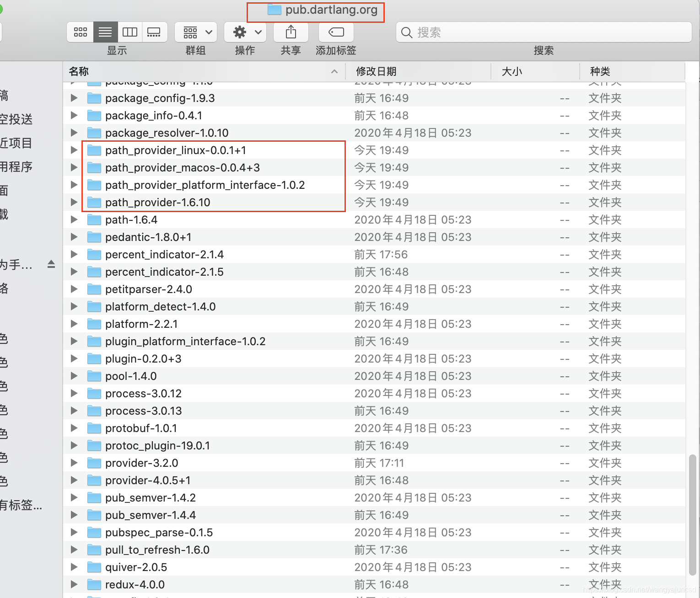Switch to icon view mode

coord(81,32)
